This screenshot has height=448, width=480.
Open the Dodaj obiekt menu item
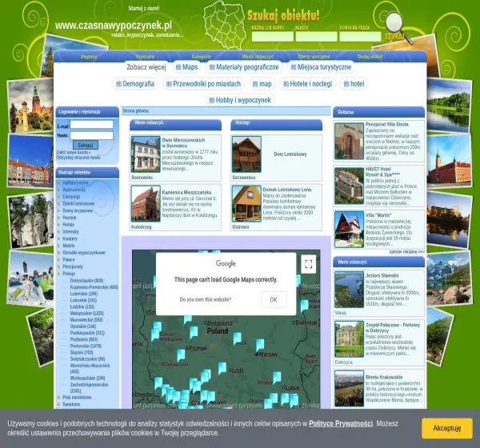pos(370,57)
